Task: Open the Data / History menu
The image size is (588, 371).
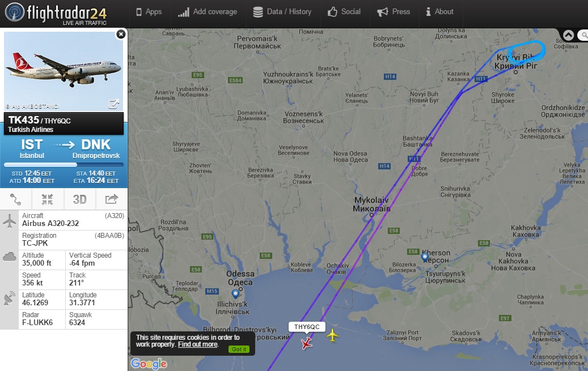Action: [x=282, y=12]
